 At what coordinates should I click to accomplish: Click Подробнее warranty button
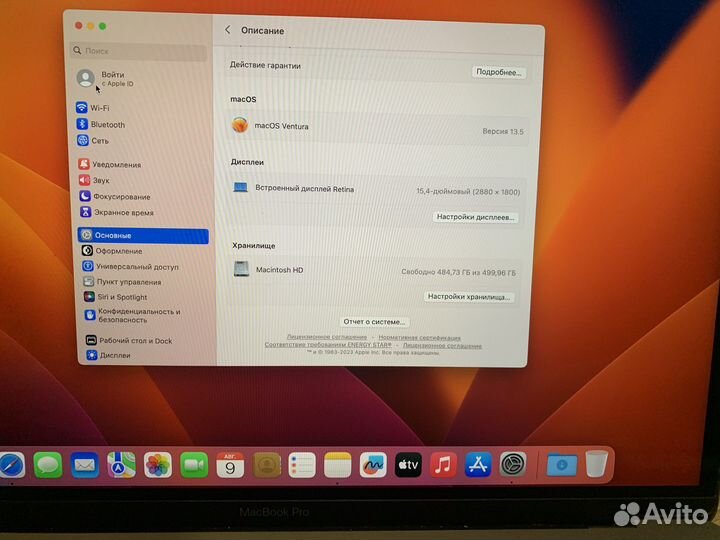(498, 72)
